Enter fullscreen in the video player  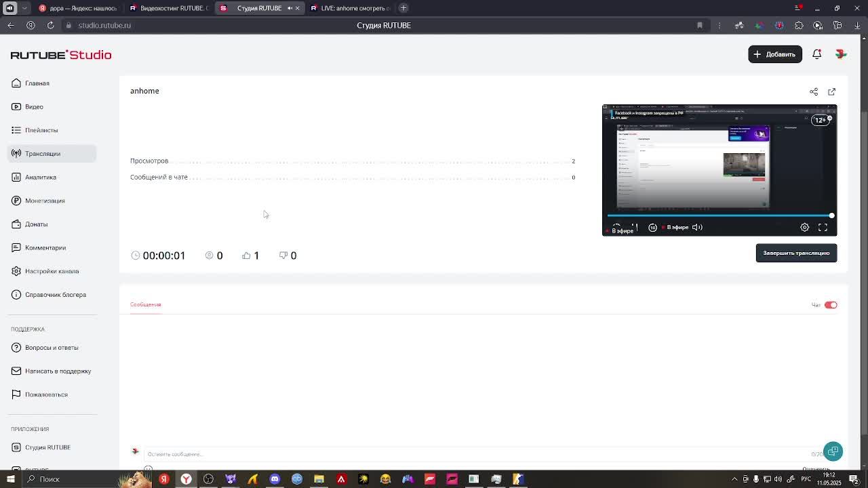823,228
